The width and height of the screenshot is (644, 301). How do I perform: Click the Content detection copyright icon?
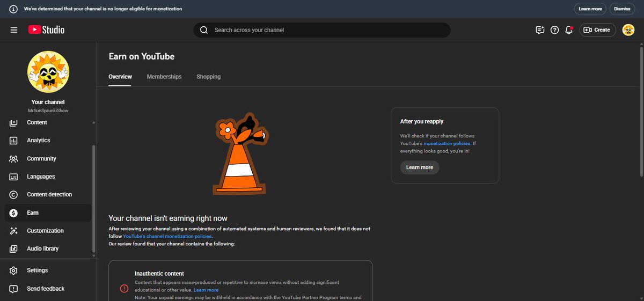point(14,195)
